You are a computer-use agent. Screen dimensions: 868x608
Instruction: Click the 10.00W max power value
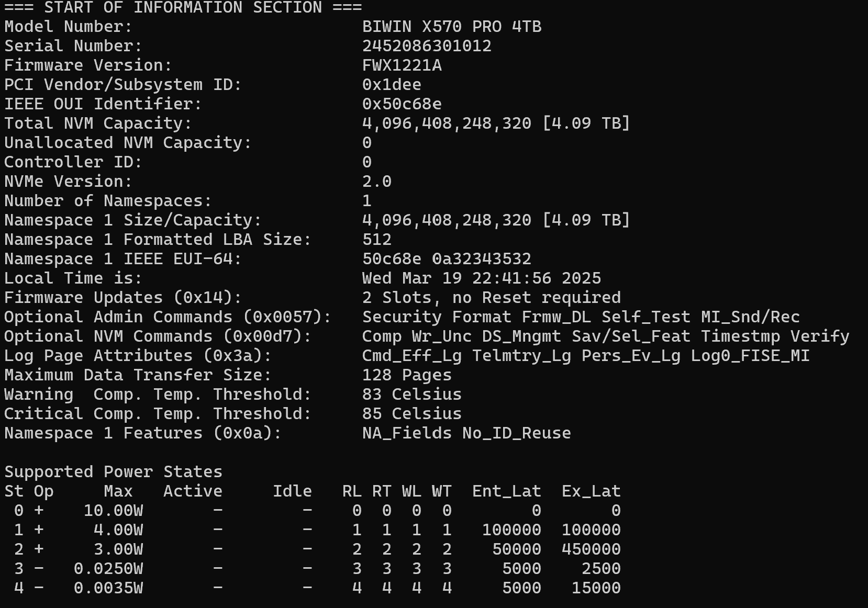pos(113,511)
